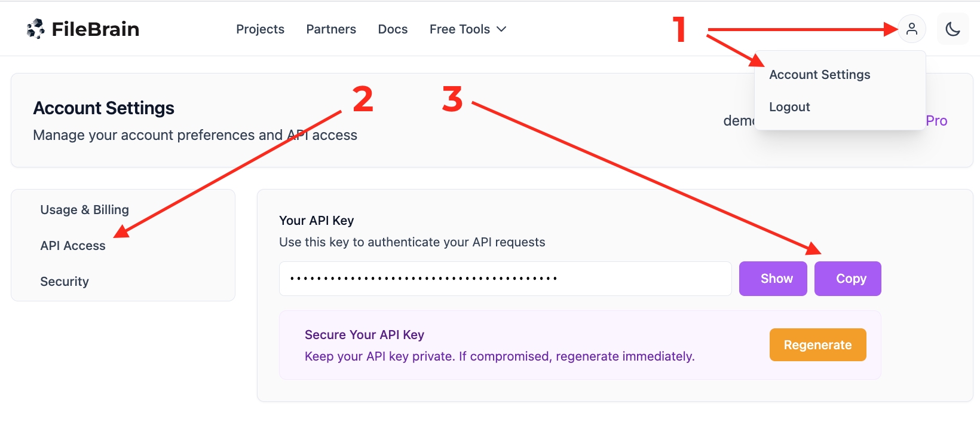Expand the Free Tools dropdown chevron

502,29
